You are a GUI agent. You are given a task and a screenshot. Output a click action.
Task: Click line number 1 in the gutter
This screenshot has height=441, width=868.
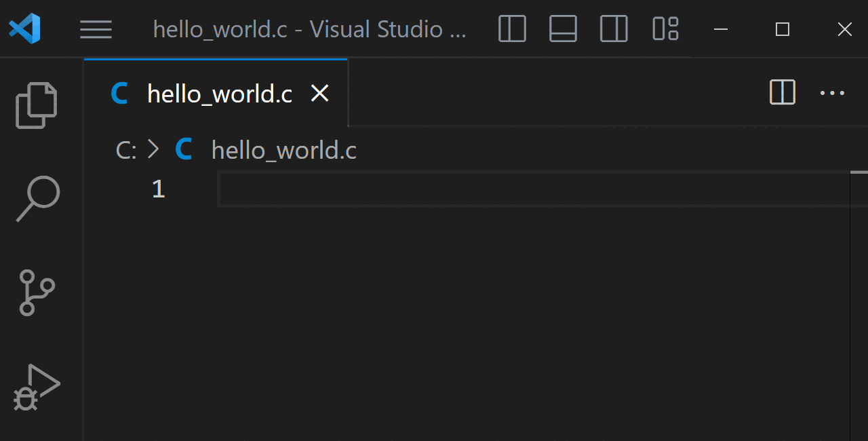click(158, 189)
